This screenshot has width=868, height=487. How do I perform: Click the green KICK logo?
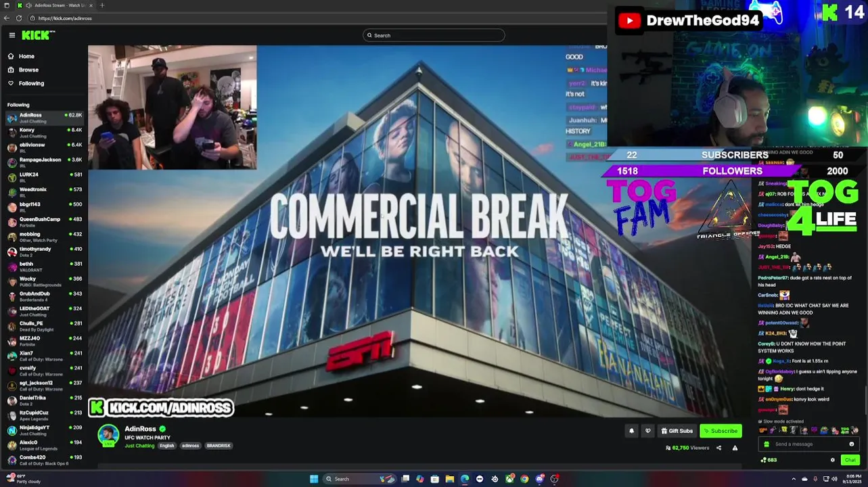39,35
